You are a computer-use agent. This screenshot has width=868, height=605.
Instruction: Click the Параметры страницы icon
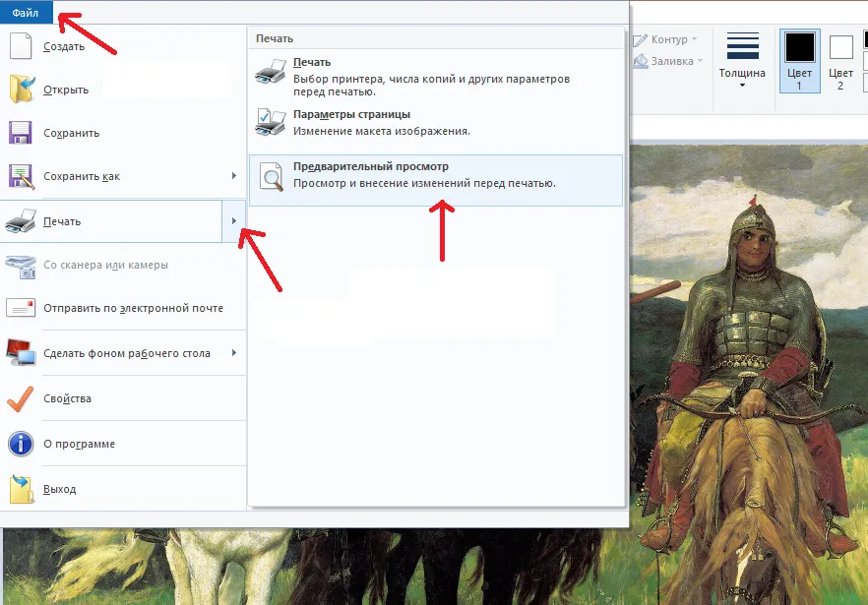coord(271,122)
